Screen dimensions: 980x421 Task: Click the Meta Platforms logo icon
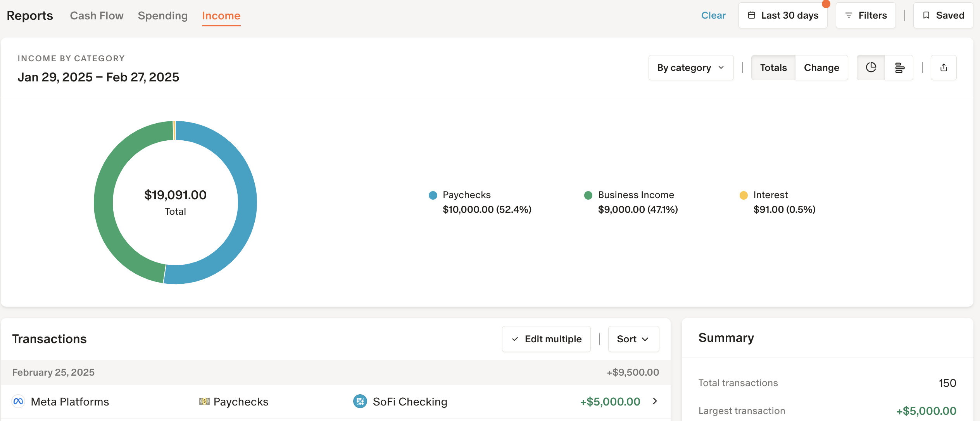[18, 401]
